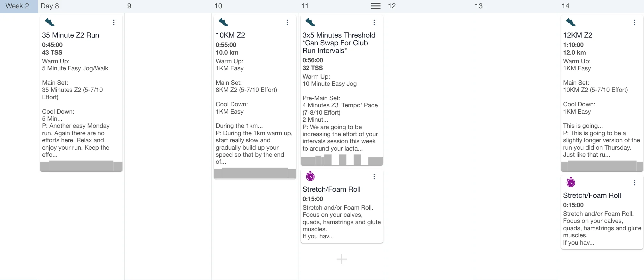The height and width of the screenshot is (280, 644).
Task: Open options menu for 35 Minute Z2 Run
Action: click(113, 22)
